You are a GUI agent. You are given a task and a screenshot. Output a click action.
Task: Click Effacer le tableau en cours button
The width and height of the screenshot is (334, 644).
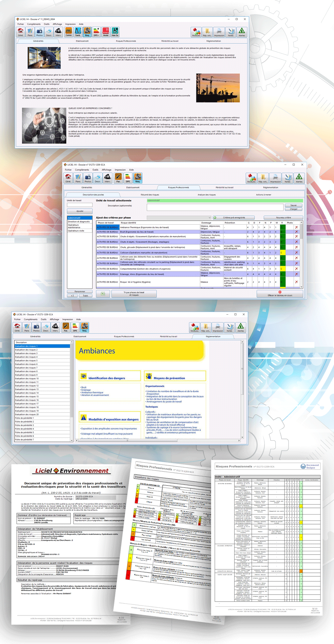pos(280,294)
